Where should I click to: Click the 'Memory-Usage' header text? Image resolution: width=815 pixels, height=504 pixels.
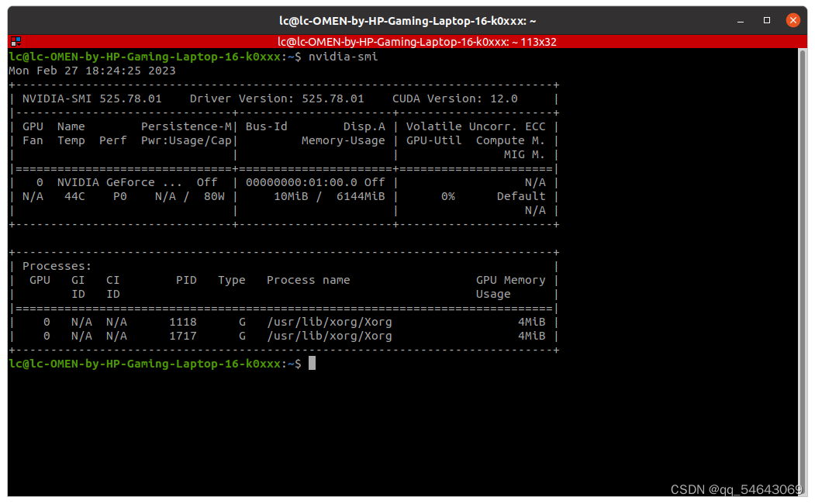343,141
